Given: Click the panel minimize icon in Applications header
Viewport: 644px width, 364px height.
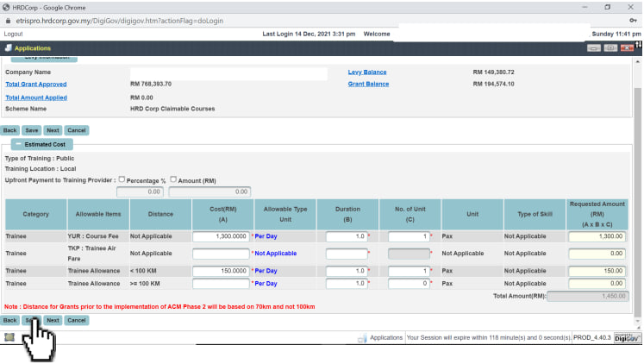Looking at the screenshot, I should click(593, 48).
